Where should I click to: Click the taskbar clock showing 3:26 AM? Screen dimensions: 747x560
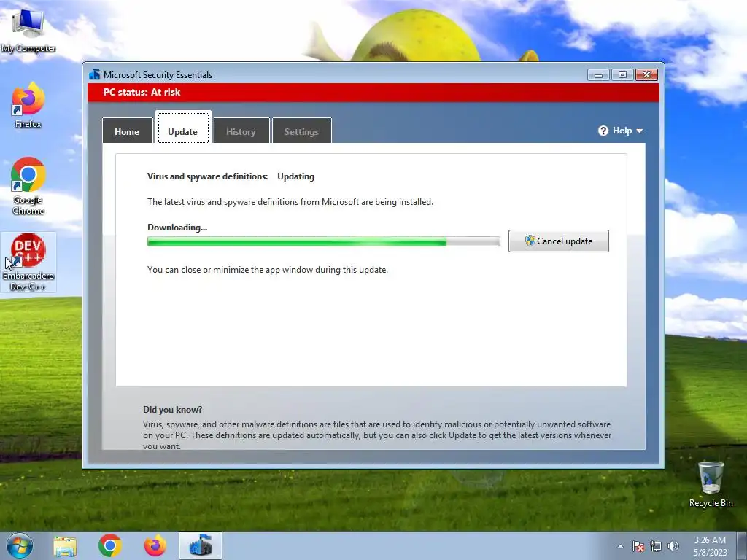tap(710, 546)
